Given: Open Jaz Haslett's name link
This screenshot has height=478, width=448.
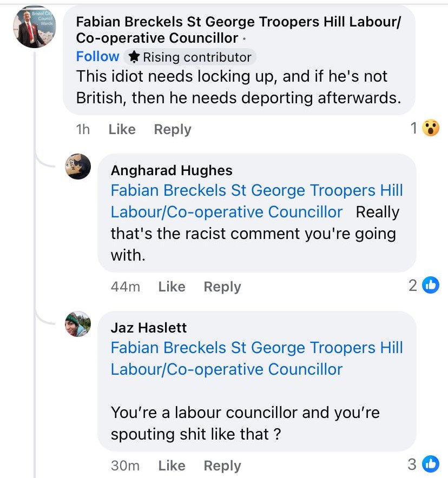Looking at the screenshot, I should click(x=149, y=328).
